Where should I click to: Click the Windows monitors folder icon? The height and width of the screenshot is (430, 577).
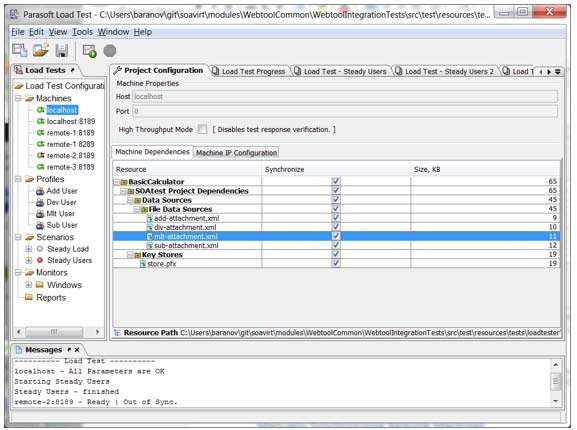pyautogui.click(x=40, y=285)
